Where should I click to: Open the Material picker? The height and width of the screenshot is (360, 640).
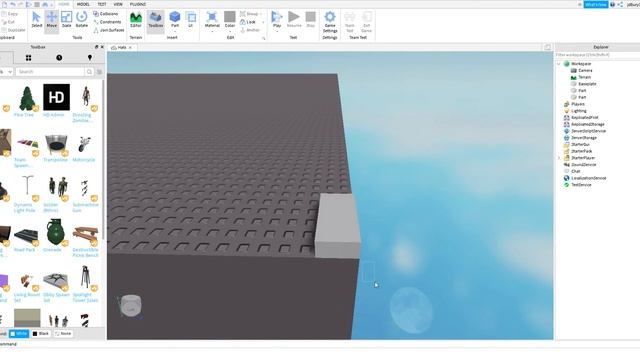pyautogui.click(x=212, y=20)
